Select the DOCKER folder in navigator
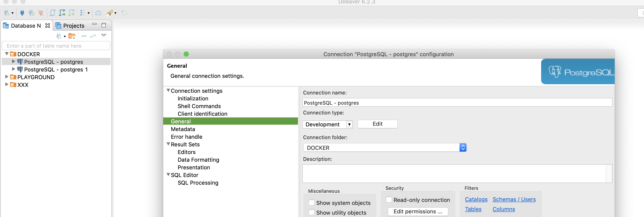The width and height of the screenshot is (644, 217). click(x=28, y=54)
